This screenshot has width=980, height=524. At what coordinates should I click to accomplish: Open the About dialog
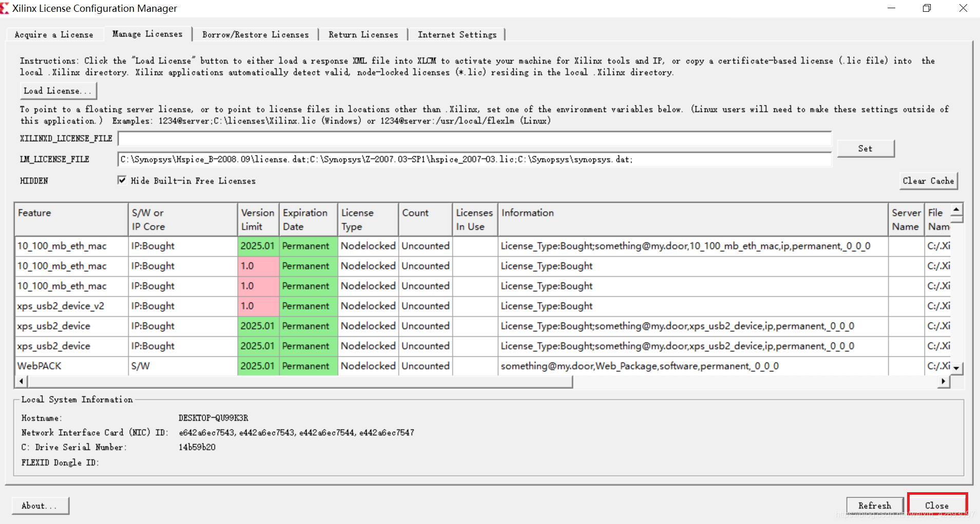tap(40, 506)
